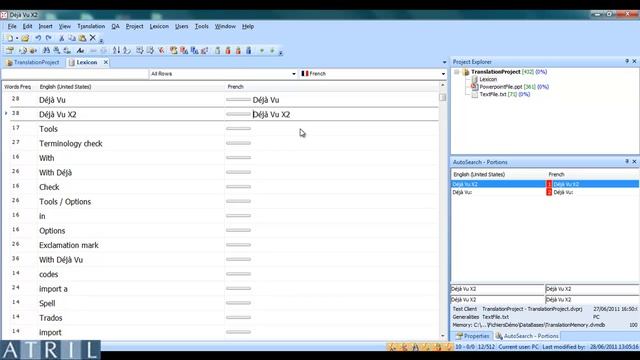Switch to the Properties tab
This screenshot has width=640, height=360.
tap(472, 336)
